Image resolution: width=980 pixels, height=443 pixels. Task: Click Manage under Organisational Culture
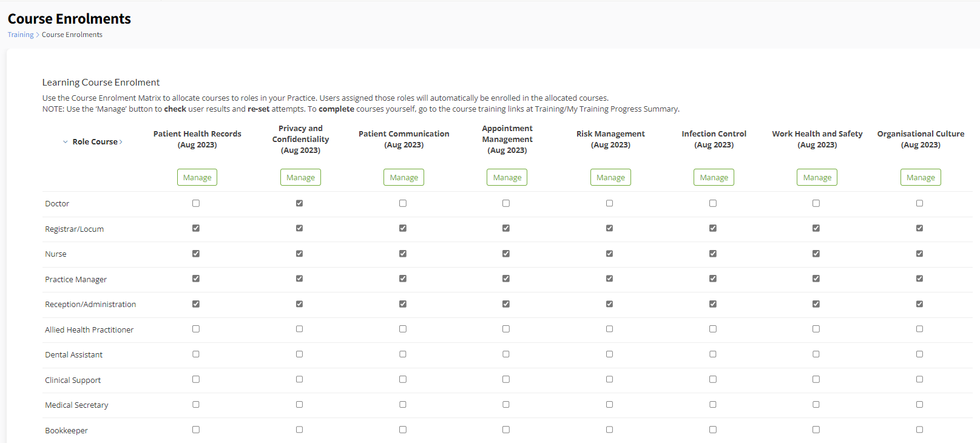point(921,177)
